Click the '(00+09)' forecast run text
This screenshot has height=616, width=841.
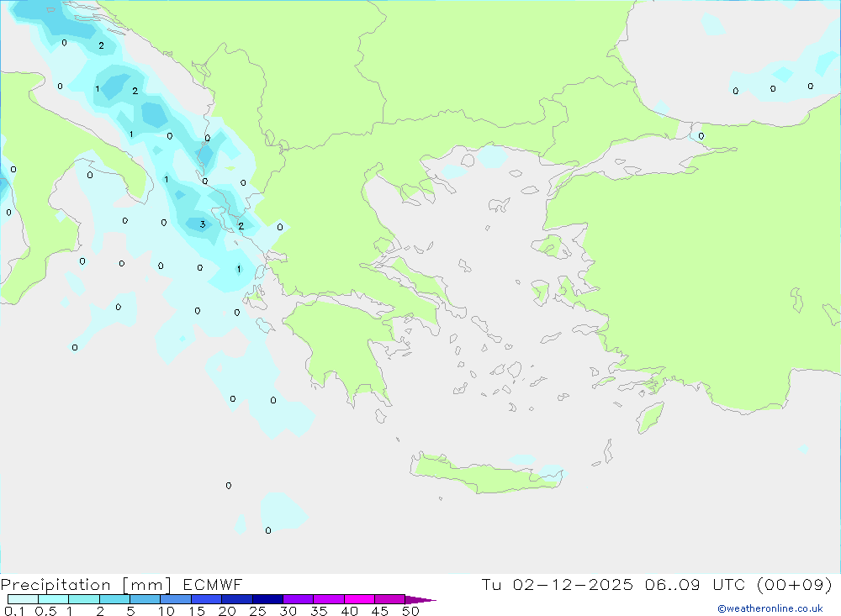click(x=795, y=584)
